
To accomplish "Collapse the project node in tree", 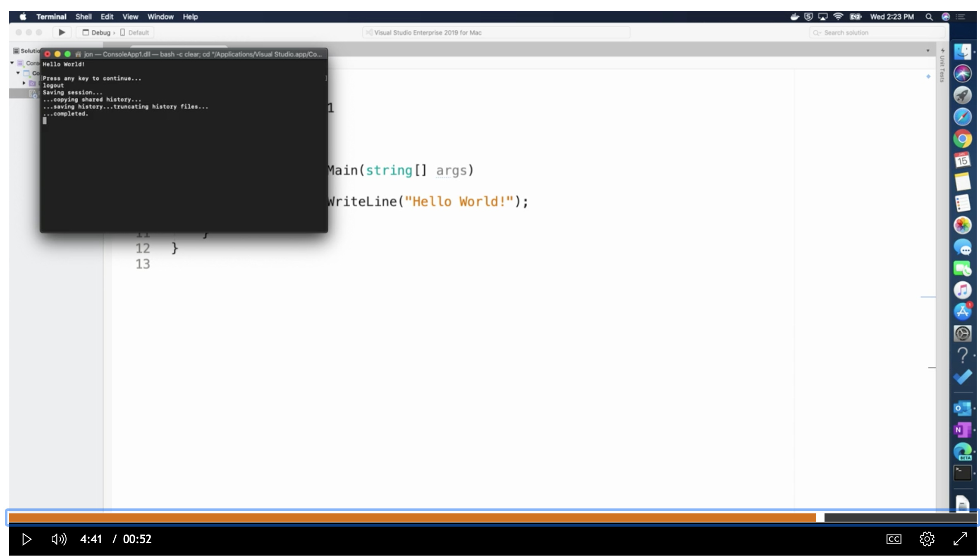I will [x=18, y=73].
